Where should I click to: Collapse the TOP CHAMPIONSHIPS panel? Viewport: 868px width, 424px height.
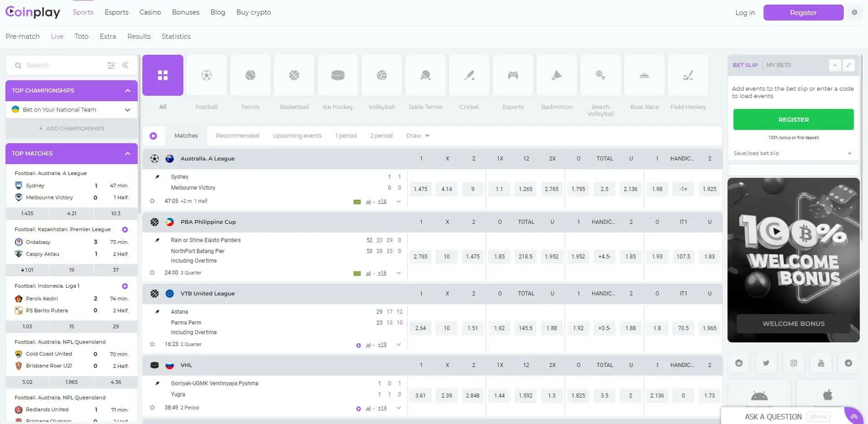128,90
